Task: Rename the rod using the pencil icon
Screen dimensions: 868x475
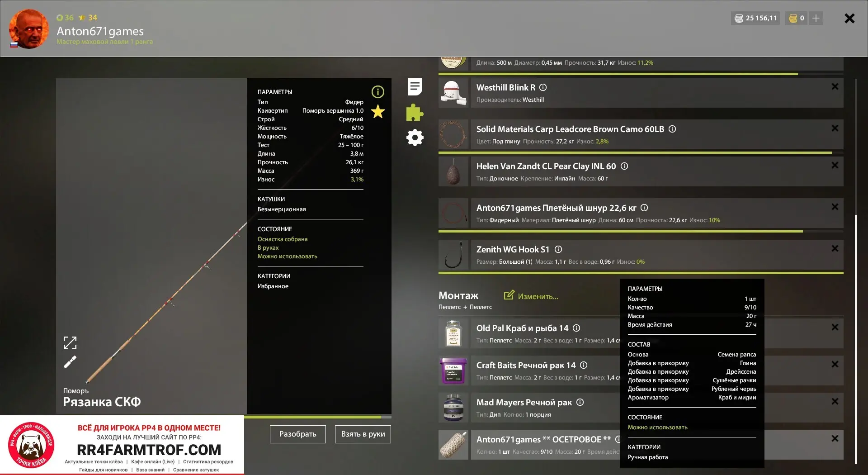Action: pos(70,362)
